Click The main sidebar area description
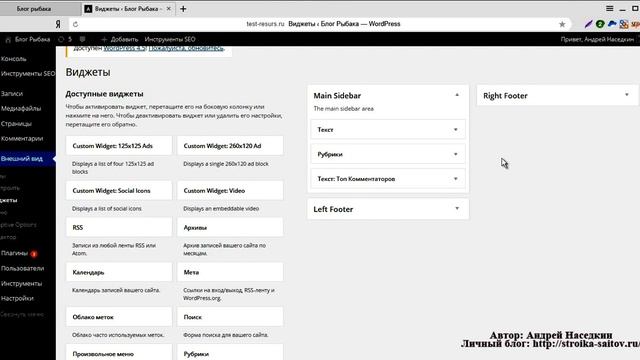Screen dimensions: 640x360 click(343, 109)
